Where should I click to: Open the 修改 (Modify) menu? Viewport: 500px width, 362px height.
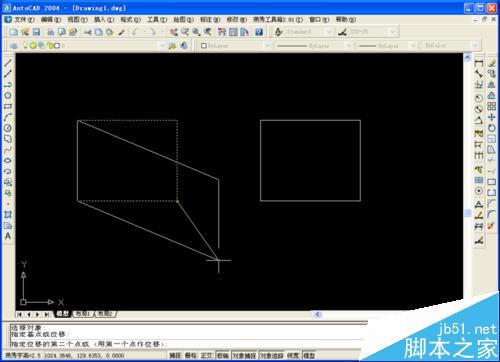[237, 20]
